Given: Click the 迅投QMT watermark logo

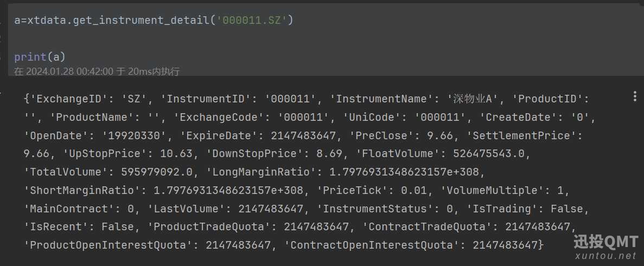Looking at the screenshot, I should coord(605,242).
